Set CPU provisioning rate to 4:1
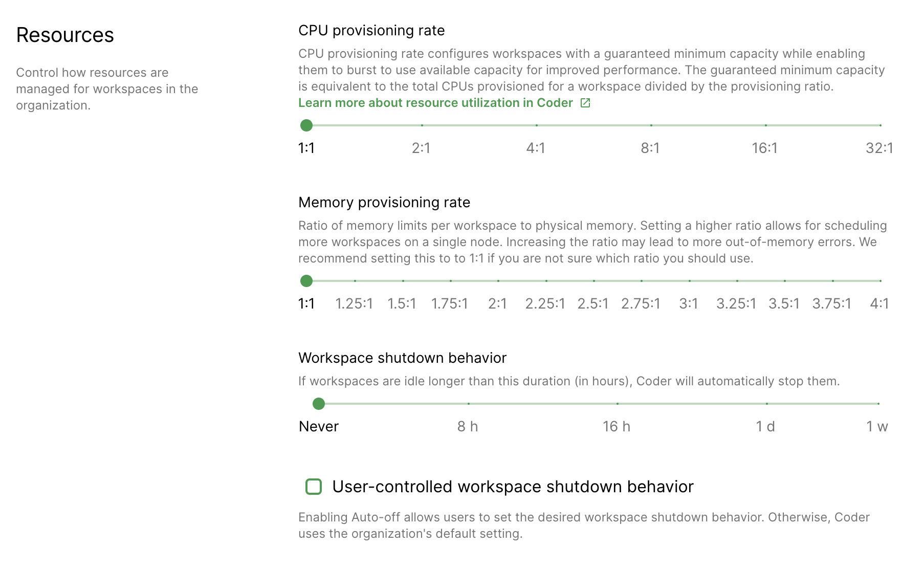The width and height of the screenshot is (924, 569). 536,124
